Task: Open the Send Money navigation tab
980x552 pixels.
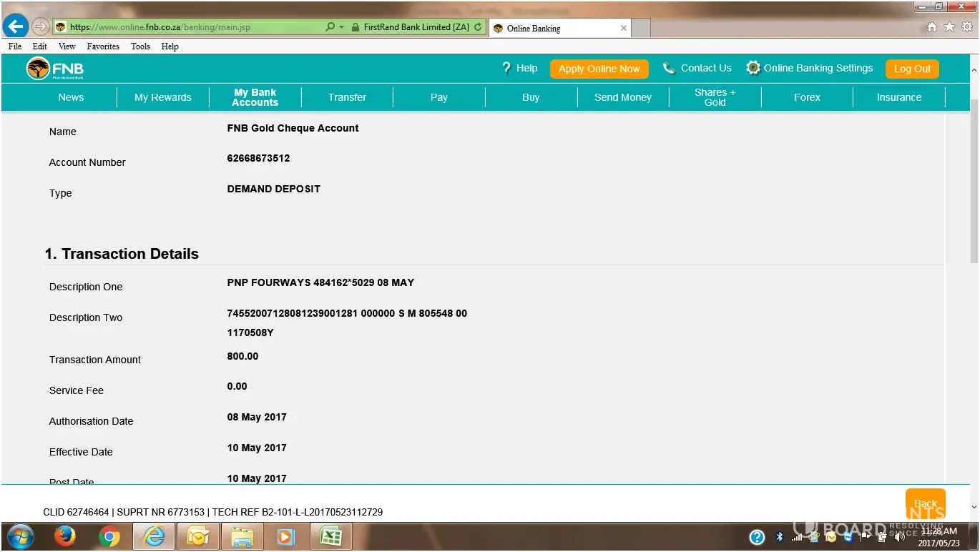Action: pos(622,97)
